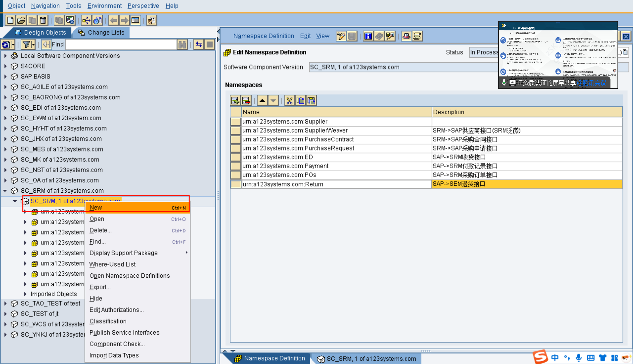This screenshot has height=364, width=633.
Task: Collapse the SC_SRM, 1 version node
Action: tap(15, 201)
